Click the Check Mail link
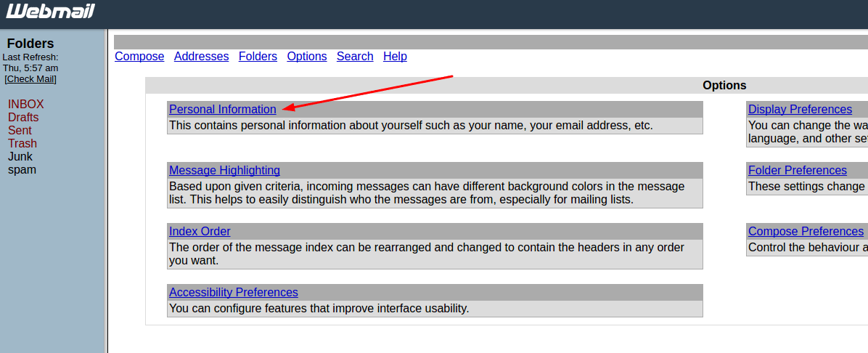The width and height of the screenshot is (868, 353). (31, 78)
